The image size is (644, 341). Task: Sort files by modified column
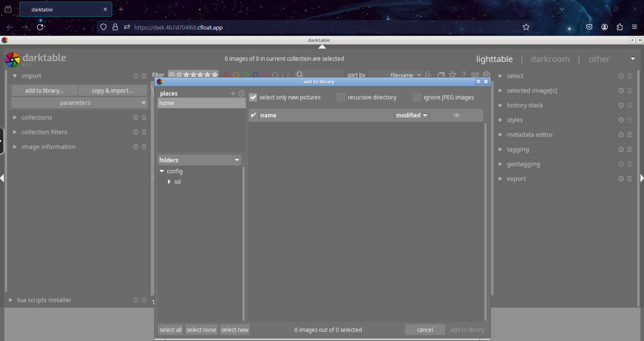[412, 115]
